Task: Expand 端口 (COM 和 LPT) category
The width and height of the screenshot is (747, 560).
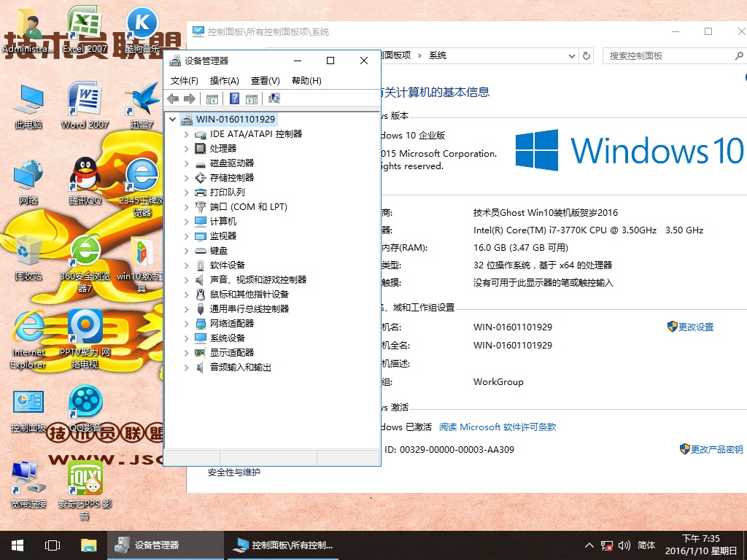Action: 186,207
